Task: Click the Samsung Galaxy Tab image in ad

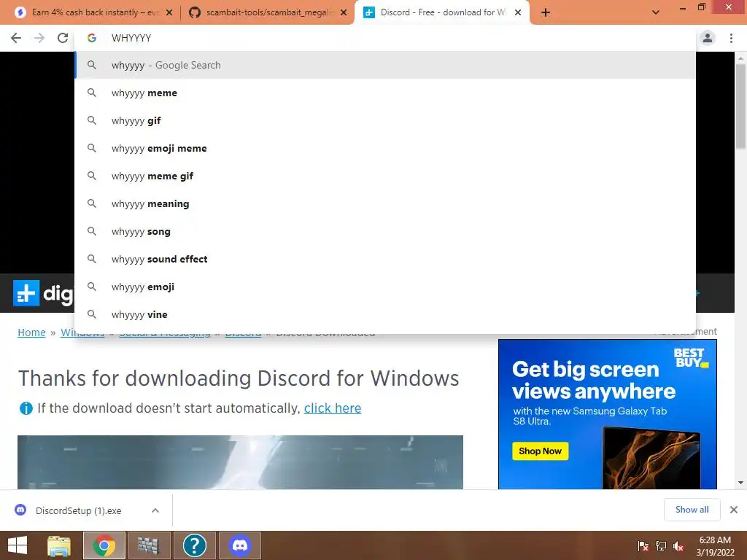Action: click(651, 457)
